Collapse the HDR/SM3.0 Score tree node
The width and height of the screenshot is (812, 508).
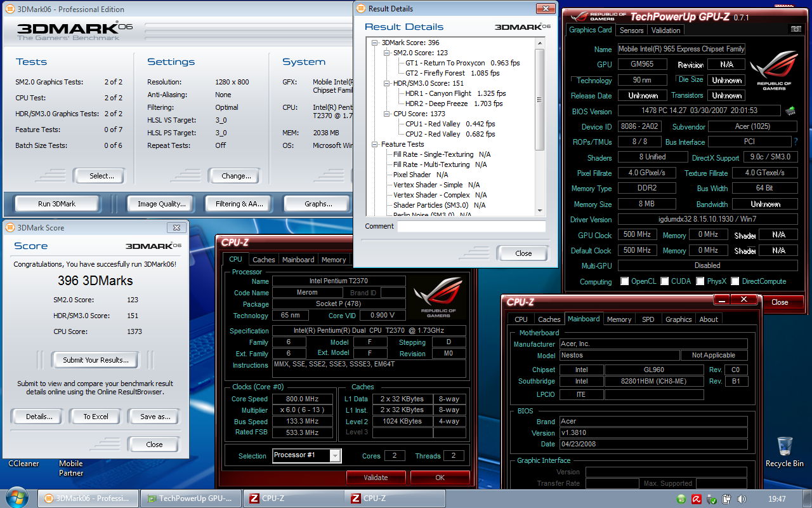(x=386, y=83)
